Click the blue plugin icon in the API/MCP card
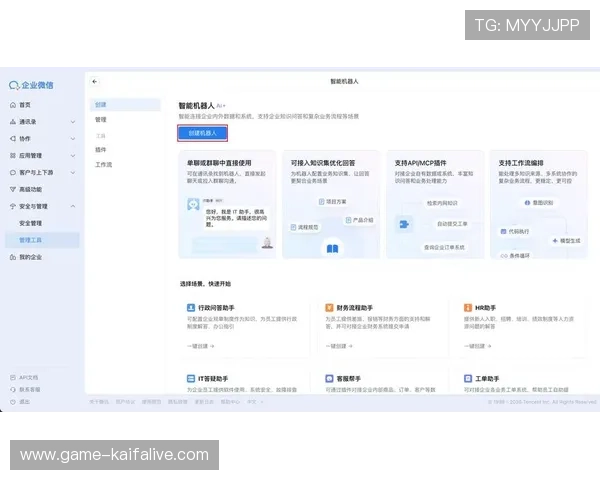Screen dimensions: 600x480 [x=404, y=224]
